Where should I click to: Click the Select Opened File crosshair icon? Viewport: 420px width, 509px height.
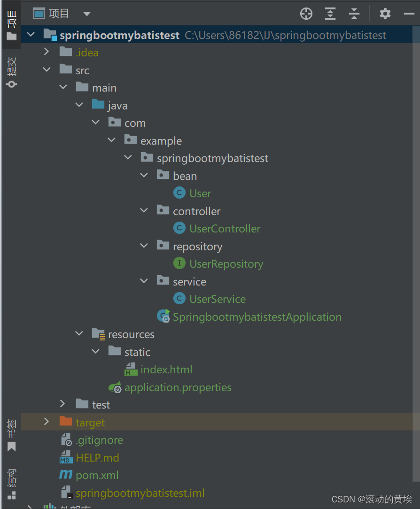point(306,14)
